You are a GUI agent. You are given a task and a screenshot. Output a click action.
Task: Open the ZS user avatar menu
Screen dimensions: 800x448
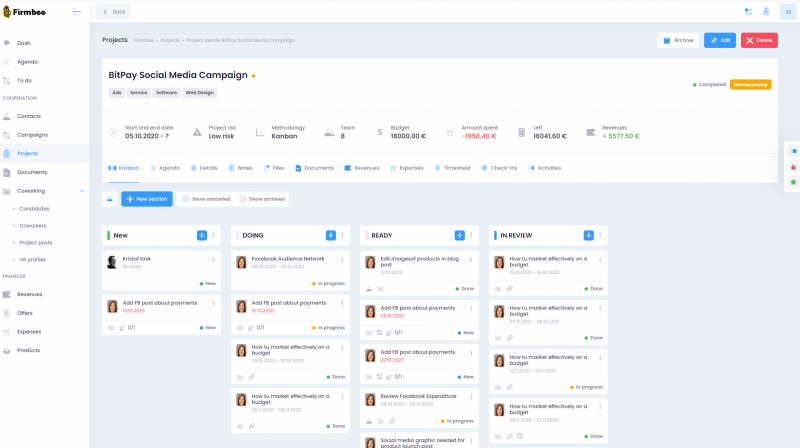[788, 12]
